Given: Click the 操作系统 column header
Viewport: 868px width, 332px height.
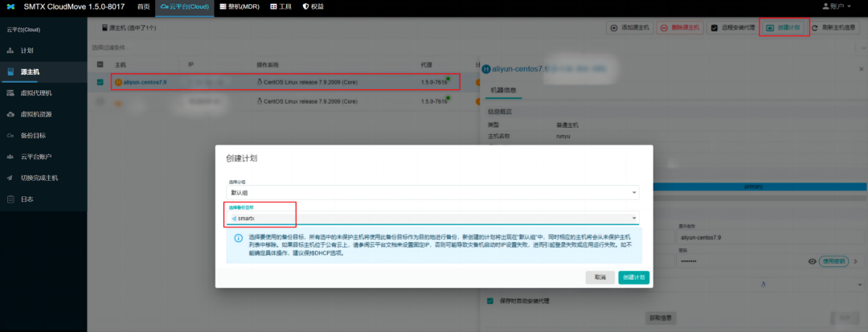Looking at the screenshot, I should (268, 65).
